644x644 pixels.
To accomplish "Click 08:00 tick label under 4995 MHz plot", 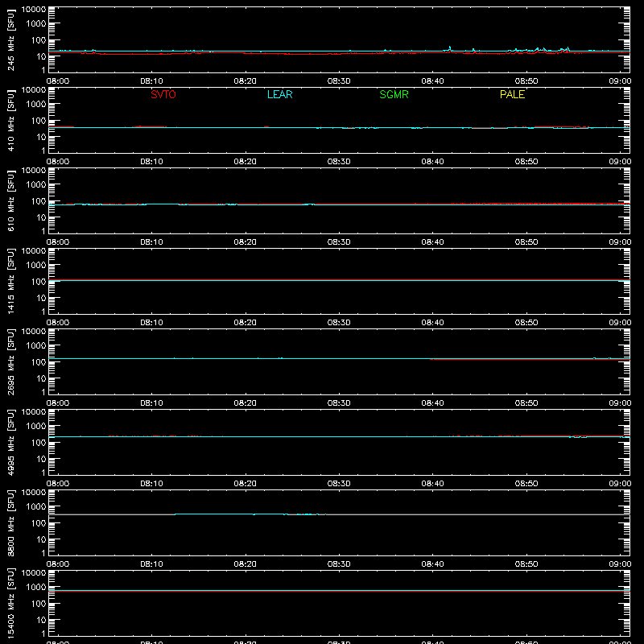I will click(x=58, y=484).
